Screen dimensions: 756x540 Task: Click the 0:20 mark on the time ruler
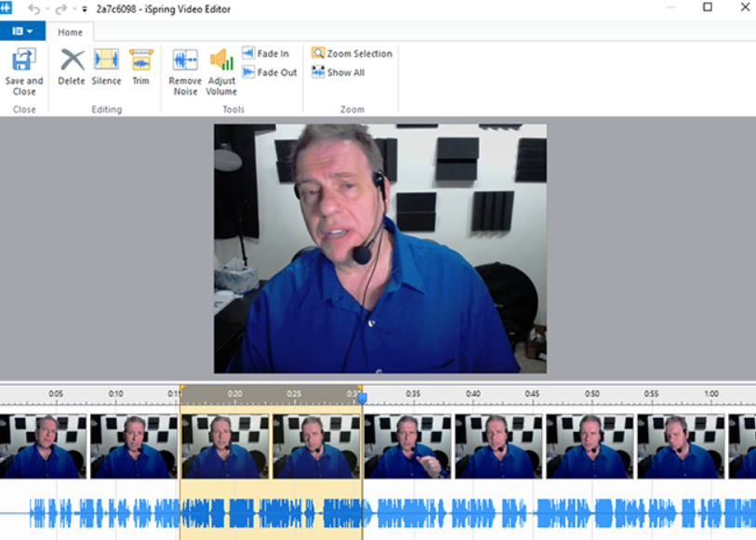tap(235, 393)
